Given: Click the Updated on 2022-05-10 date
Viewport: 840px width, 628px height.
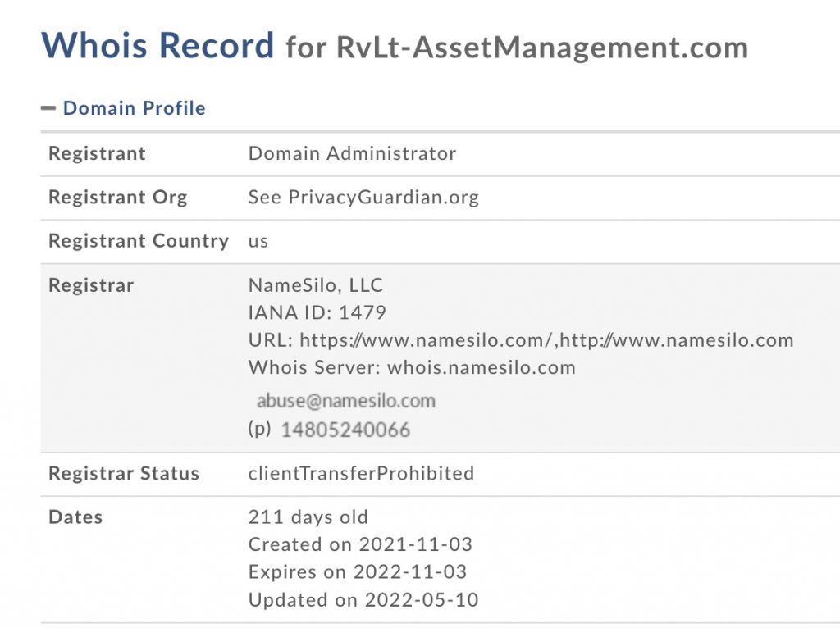Looking at the screenshot, I should click(x=363, y=599).
